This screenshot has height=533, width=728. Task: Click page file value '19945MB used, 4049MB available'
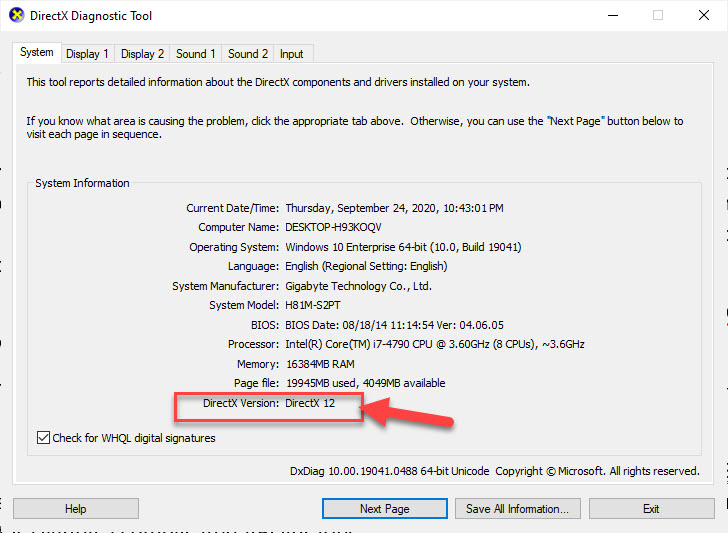pos(366,383)
